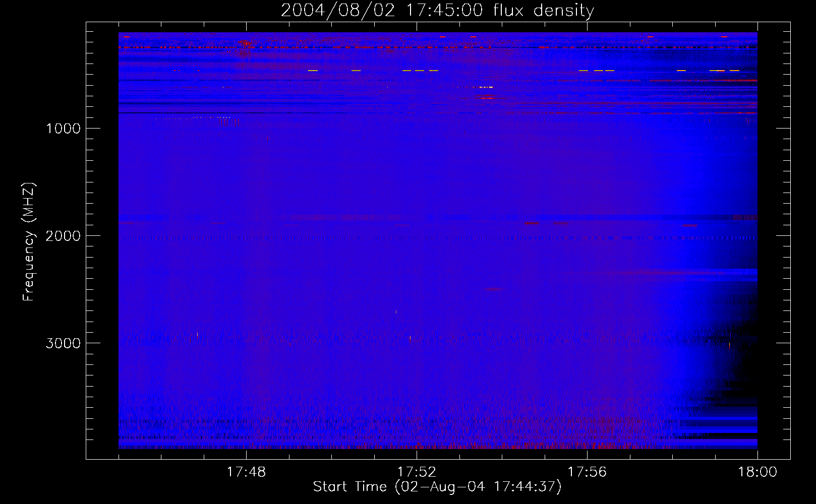Click the 17:56 time tick label
Viewport: 816px width, 504px height.
(587, 472)
